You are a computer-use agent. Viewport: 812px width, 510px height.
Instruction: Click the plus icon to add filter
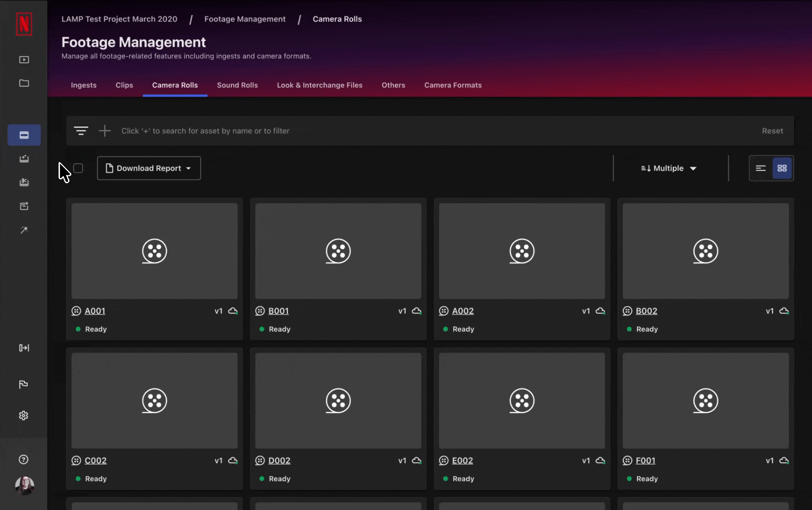(105, 131)
